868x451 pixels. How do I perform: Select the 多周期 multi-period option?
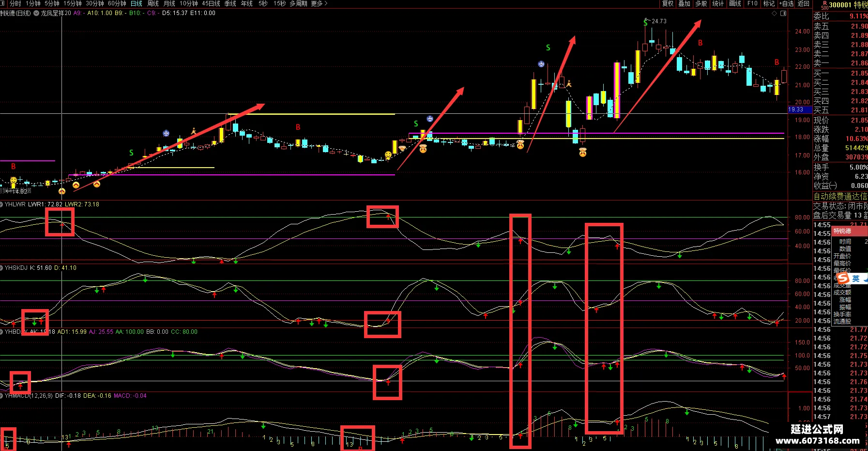tap(298, 3)
